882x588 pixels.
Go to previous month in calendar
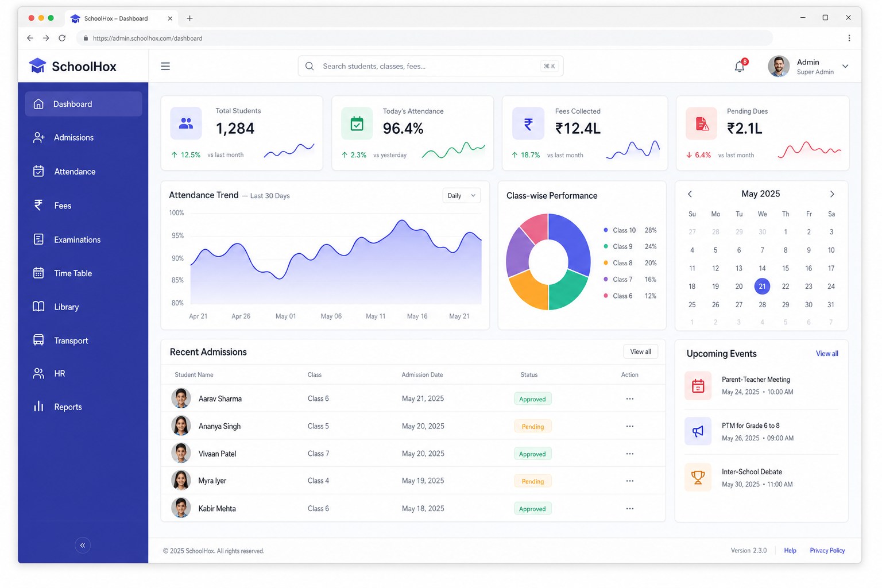(690, 194)
